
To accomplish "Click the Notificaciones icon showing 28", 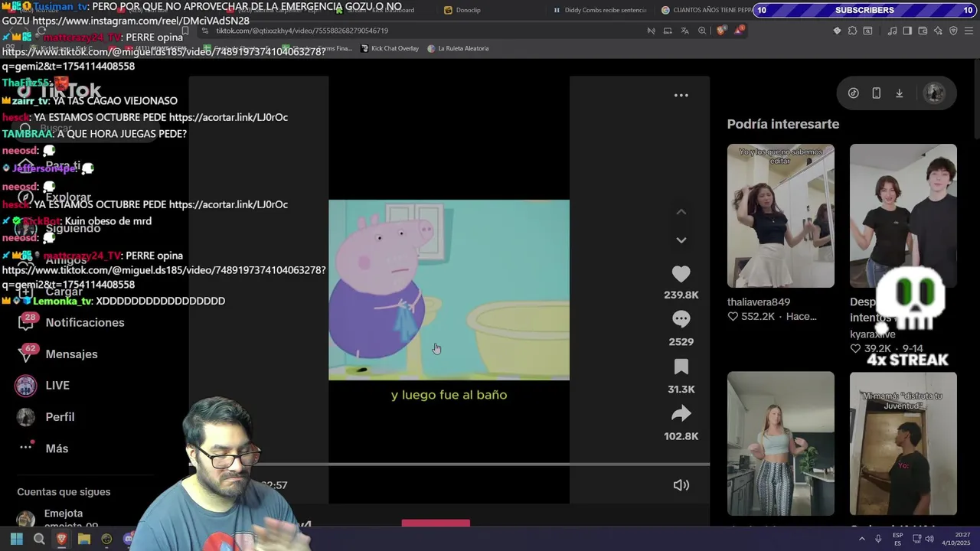I will click(26, 322).
